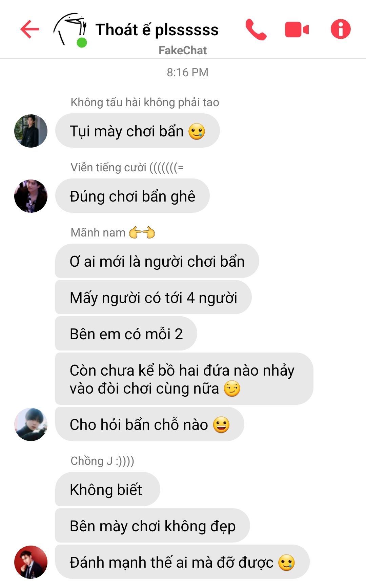
Task: Select message 'Bên mày chơi không đẹp'
Action: coord(152,526)
